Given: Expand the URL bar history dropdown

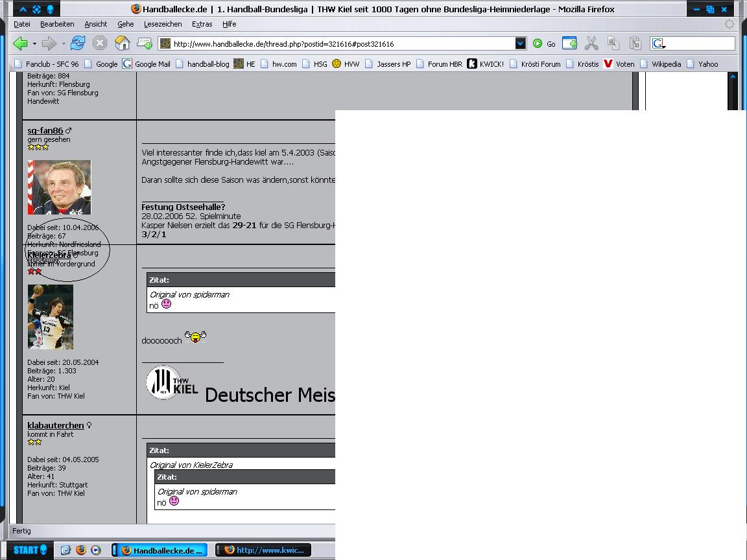Looking at the screenshot, I should [520, 43].
